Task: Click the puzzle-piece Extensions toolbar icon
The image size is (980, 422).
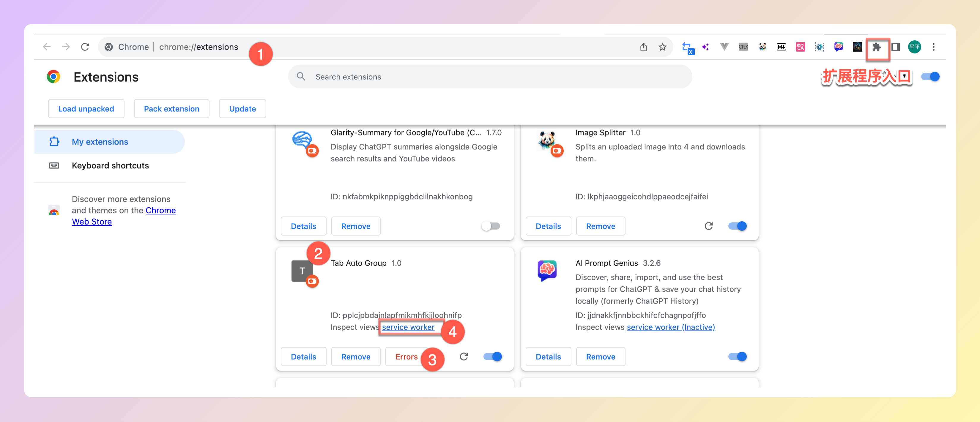Action: point(877,47)
